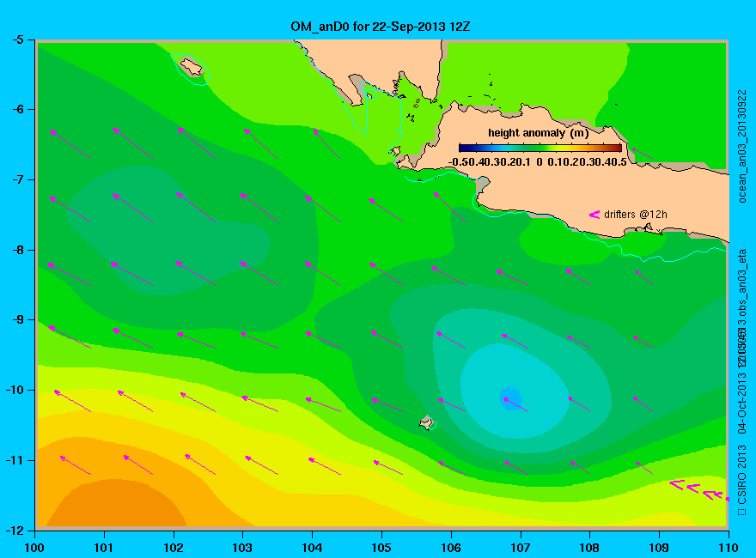Click the x-axis label "108"
The width and height of the screenshot is (756, 558).
tap(589, 548)
